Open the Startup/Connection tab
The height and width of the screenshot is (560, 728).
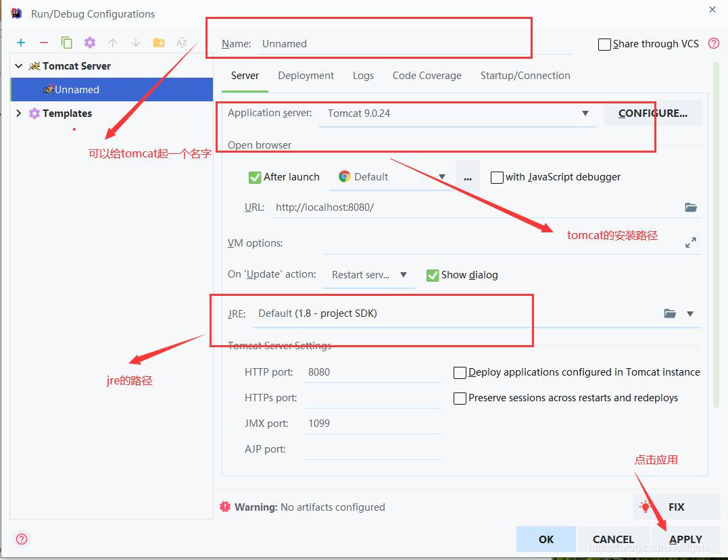[525, 76]
